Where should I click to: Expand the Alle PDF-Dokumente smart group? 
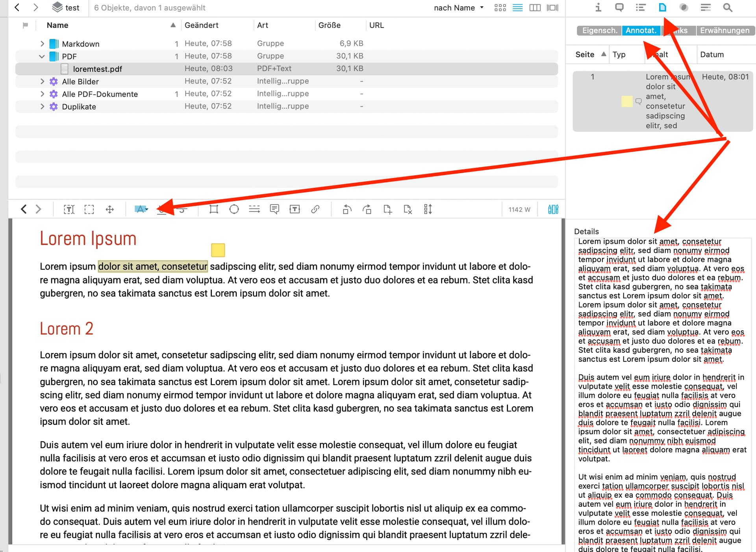click(42, 94)
